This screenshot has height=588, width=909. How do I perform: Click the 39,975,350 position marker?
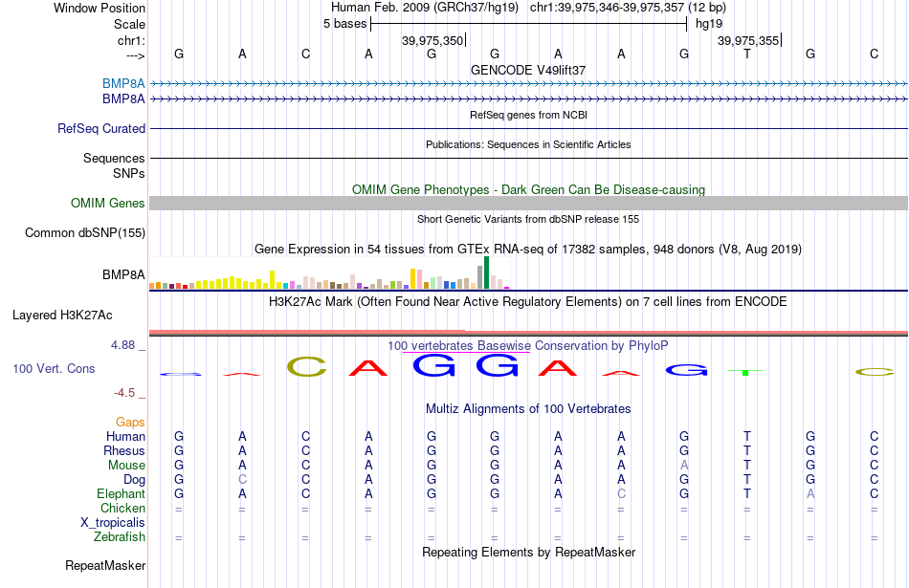click(432, 40)
